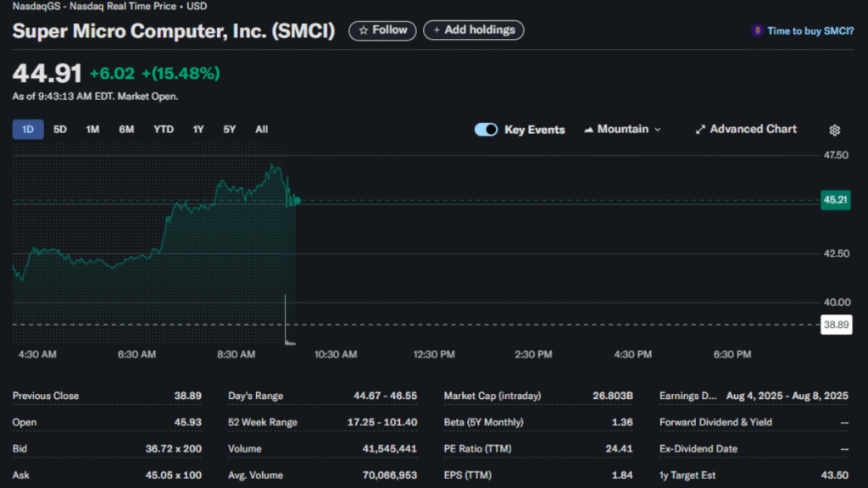Select the 1Y range tab

(198, 130)
